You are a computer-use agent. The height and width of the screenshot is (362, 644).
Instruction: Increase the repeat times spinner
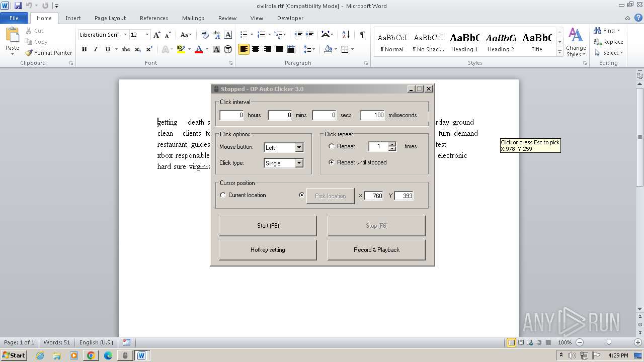pos(392,144)
